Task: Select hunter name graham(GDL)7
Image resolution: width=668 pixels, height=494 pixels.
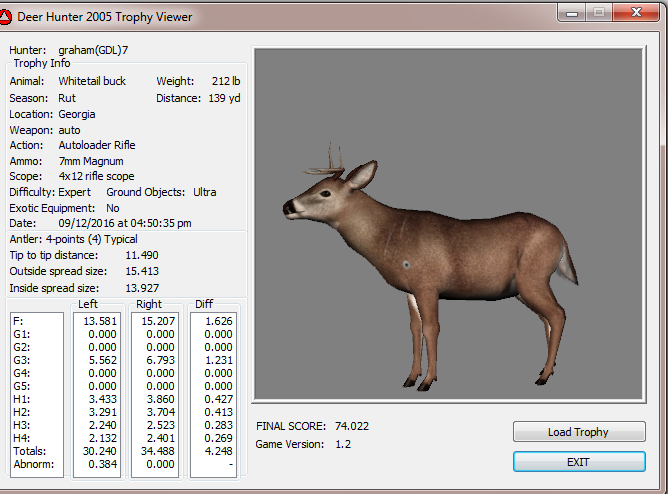Action: tap(93, 50)
